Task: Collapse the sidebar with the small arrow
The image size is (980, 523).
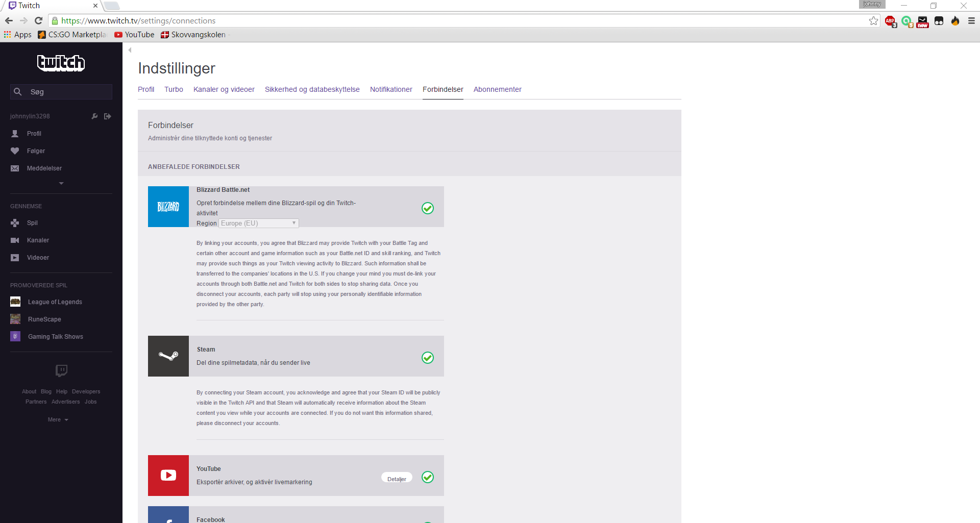Action: (x=130, y=50)
